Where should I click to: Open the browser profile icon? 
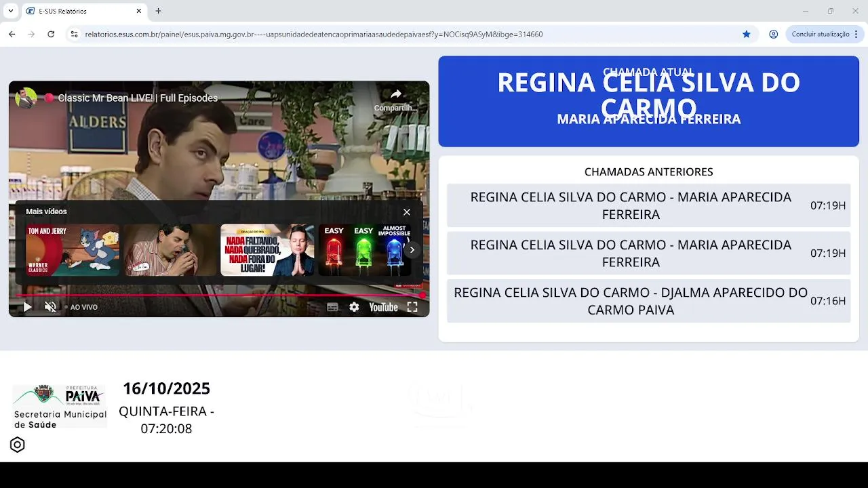point(774,34)
